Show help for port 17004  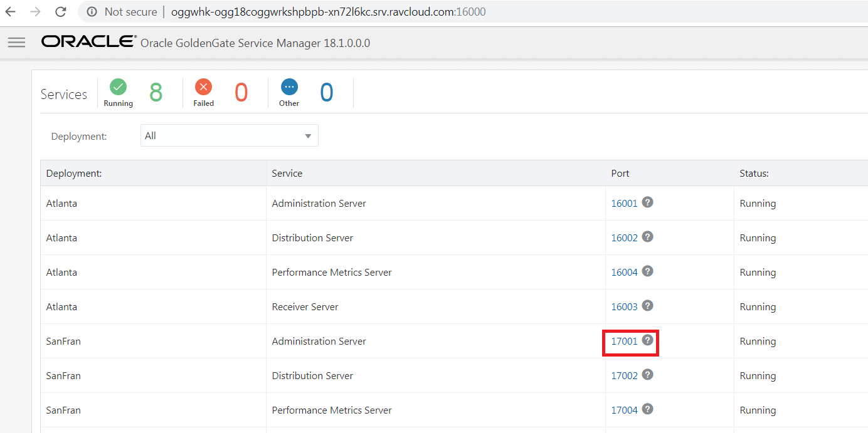tap(648, 409)
